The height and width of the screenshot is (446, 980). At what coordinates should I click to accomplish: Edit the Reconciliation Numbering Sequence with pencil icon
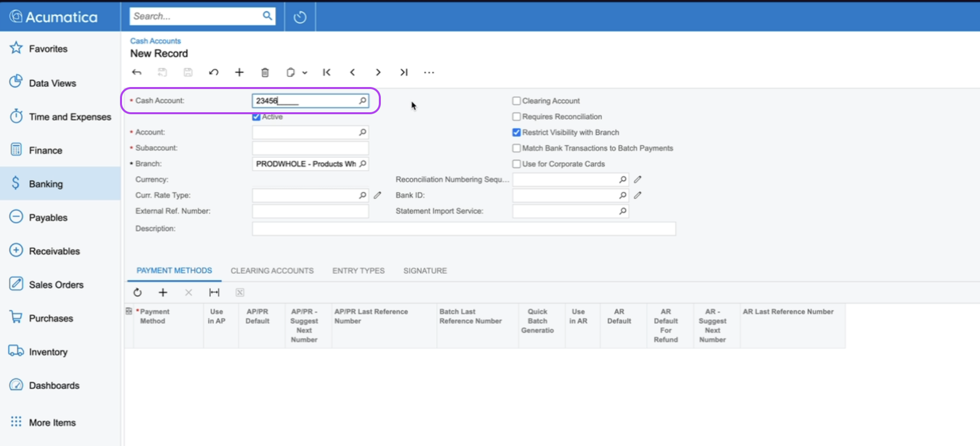tap(638, 179)
